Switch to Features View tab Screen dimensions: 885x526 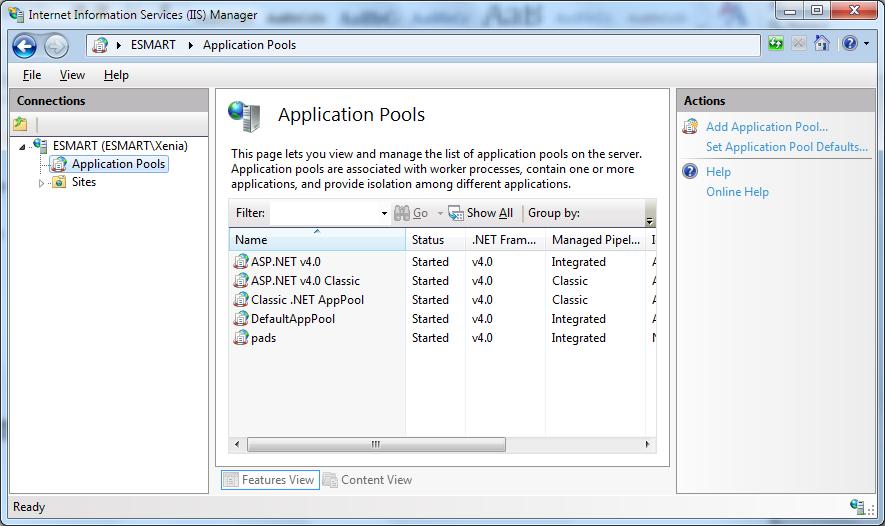click(x=270, y=480)
